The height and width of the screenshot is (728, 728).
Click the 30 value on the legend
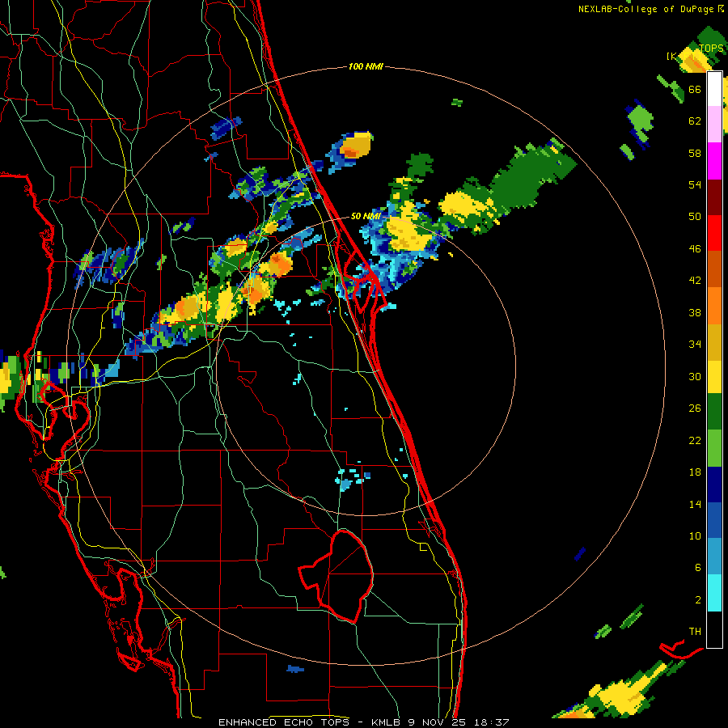pyautogui.click(x=695, y=376)
